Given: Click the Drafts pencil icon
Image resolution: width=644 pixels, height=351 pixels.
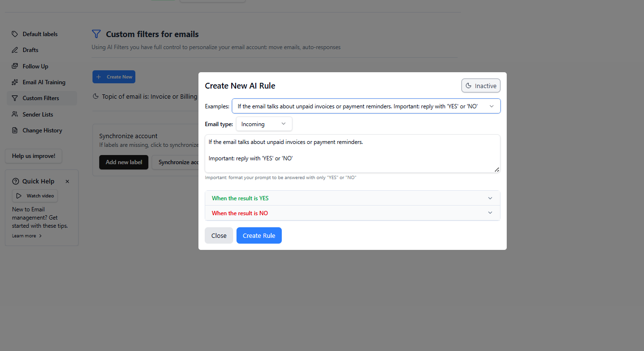Looking at the screenshot, I should tap(15, 50).
